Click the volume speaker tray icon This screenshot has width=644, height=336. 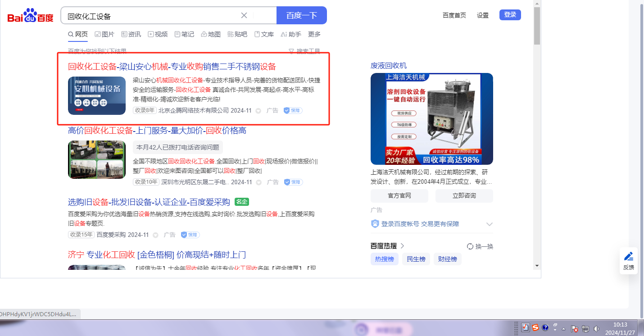click(x=596, y=328)
